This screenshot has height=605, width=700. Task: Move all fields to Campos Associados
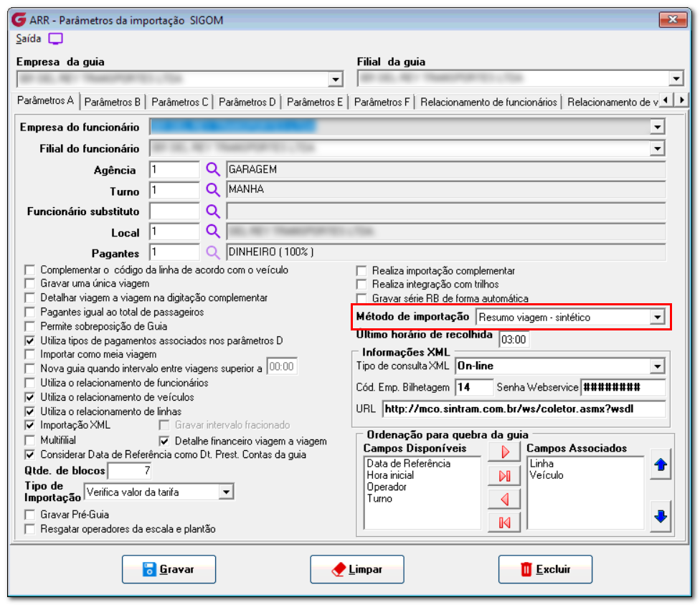504,475
